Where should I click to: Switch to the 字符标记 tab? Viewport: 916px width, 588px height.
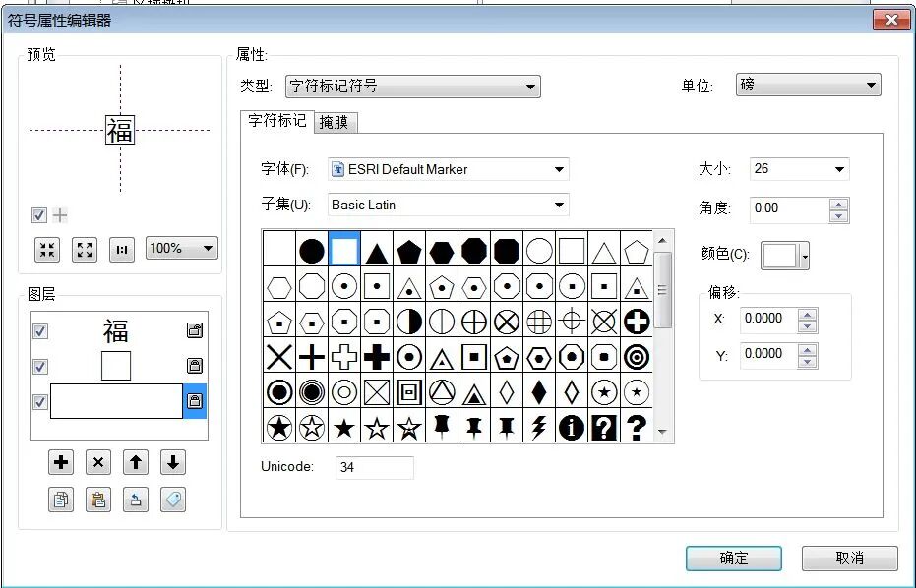(x=276, y=121)
